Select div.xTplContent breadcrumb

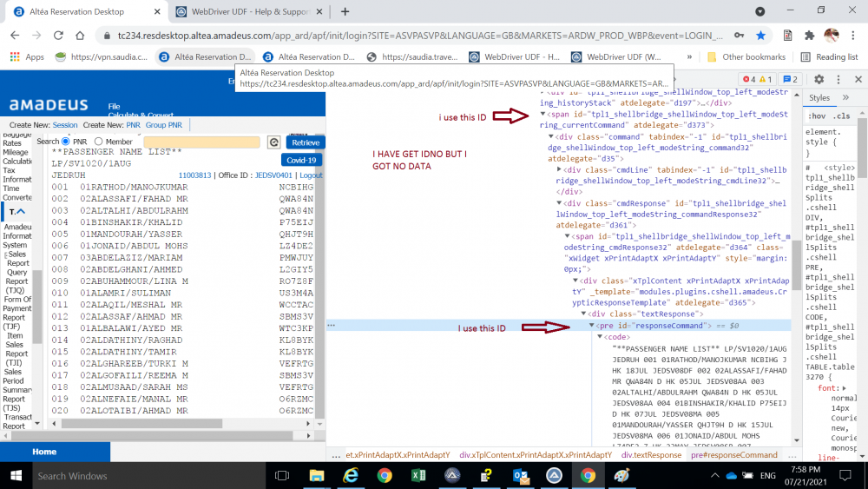[536, 454]
